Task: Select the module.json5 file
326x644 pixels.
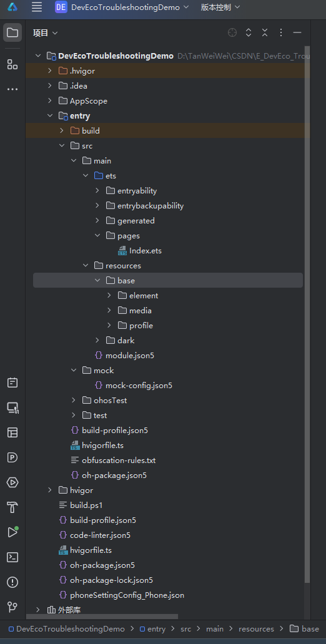Action: [124, 356]
